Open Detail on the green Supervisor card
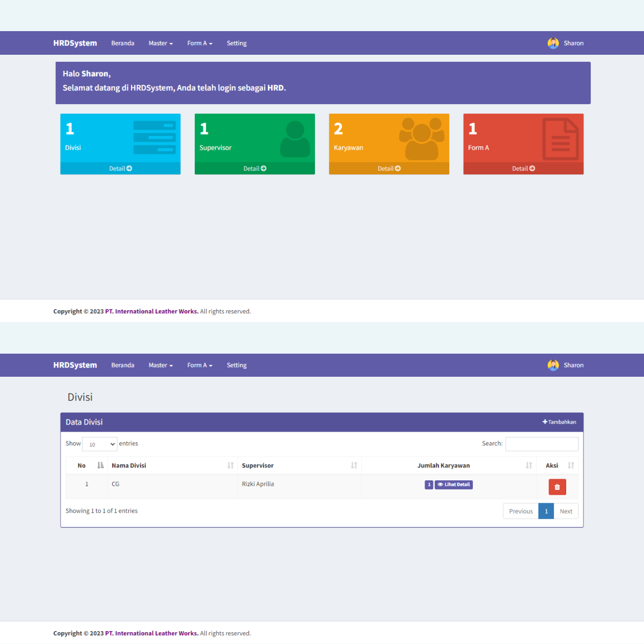 (255, 169)
